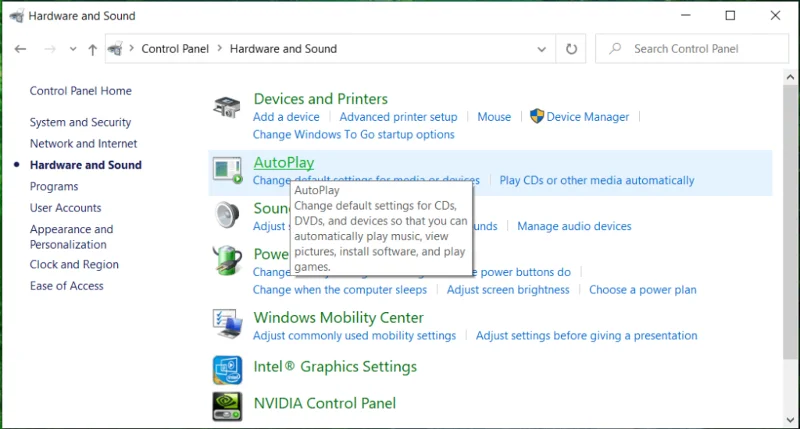Image resolution: width=800 pixels, height=429 pixels.
Task: Open Intel Graphics Settings heading link
Action: pyautogui.click(x=335, y=367)
